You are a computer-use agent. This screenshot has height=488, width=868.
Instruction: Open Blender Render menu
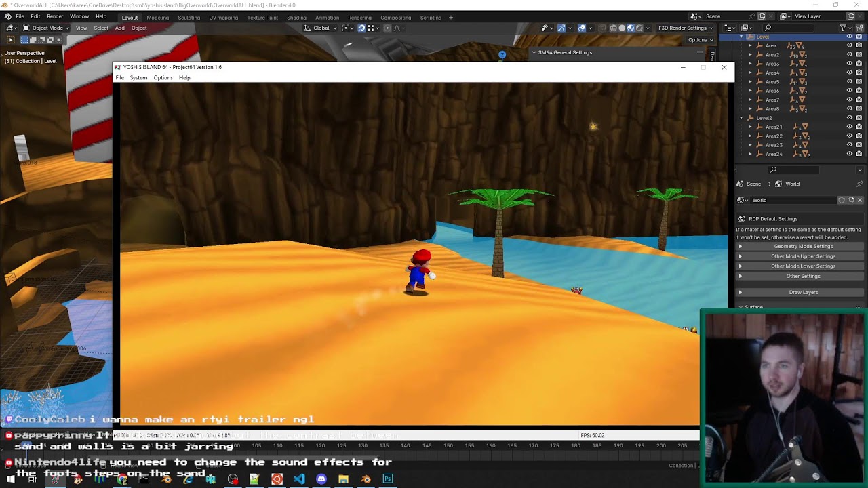(55, 16)
